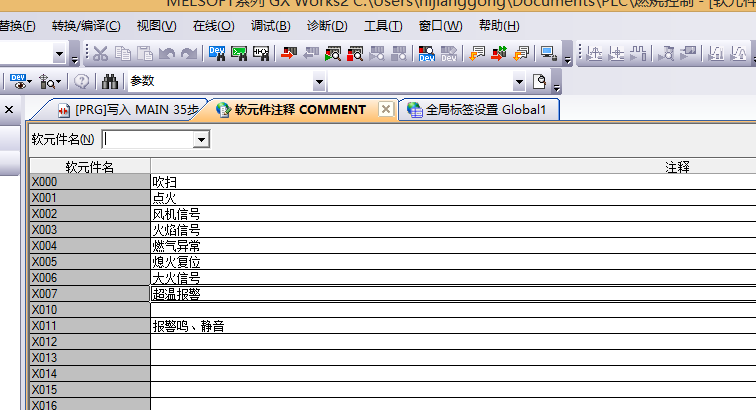Expand the empty combo box next to 参数

click(x=518, y=82)
